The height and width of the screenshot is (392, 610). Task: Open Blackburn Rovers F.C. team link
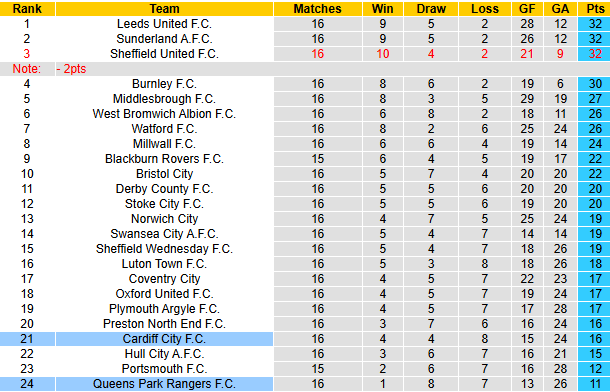(164, 159)
